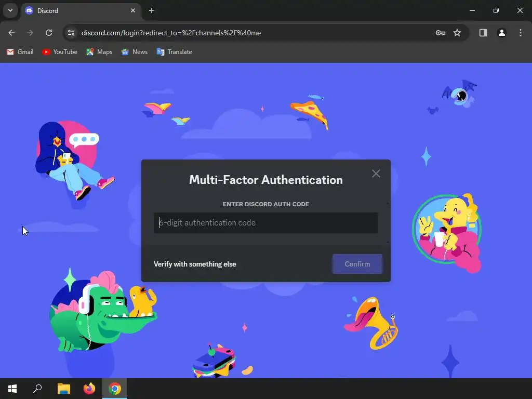Launch Firefox from the taskbar
The image size is (532, 399).
[x=89, y=389]
